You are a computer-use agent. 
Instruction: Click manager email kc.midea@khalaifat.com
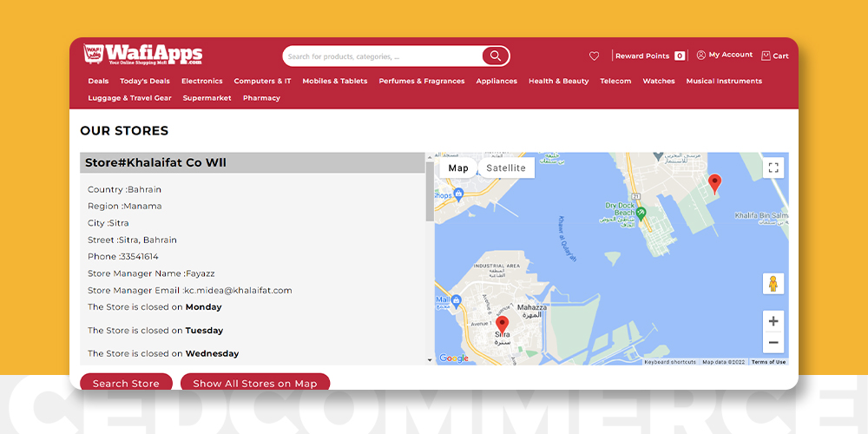tap(239, 290)
